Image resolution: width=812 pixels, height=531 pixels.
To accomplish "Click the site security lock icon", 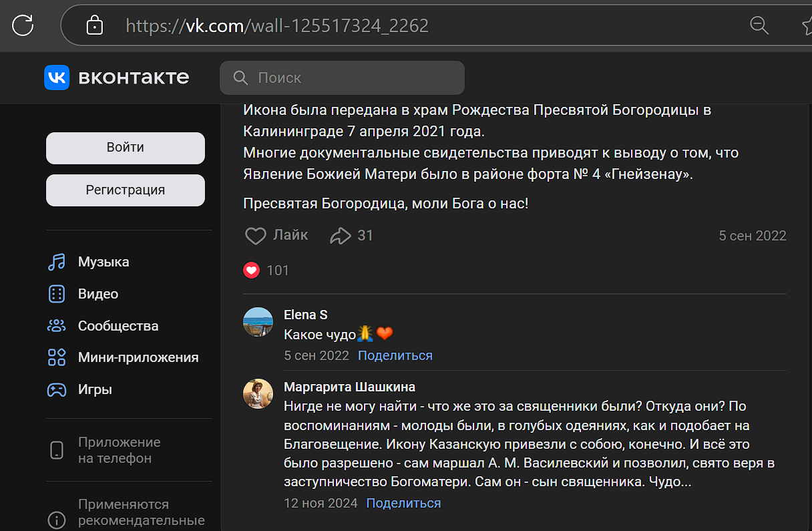I will point(95,26).
